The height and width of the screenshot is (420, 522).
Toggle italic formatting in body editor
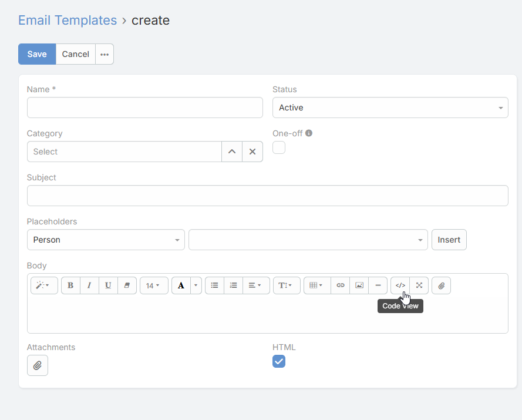point(89,285)
